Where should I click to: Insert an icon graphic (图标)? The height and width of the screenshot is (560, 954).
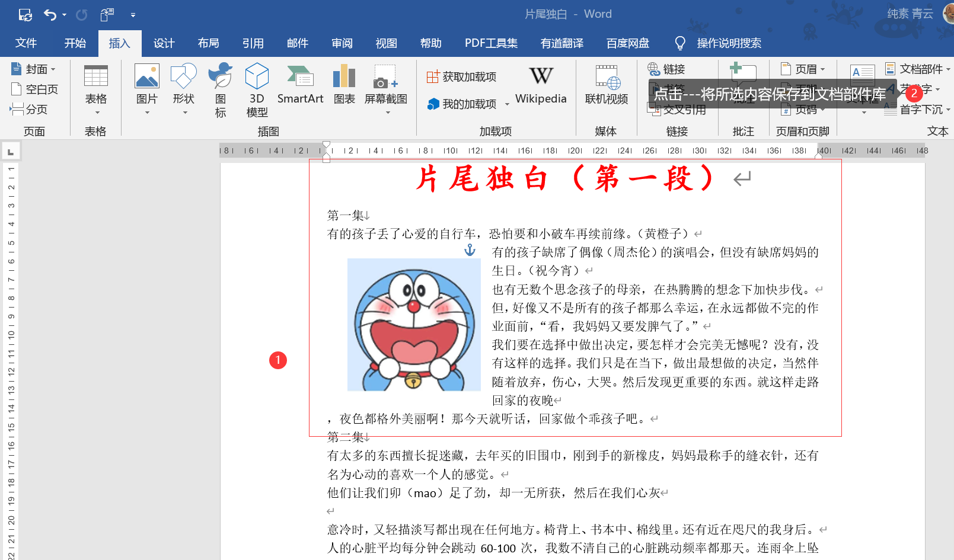click(221, 90)
